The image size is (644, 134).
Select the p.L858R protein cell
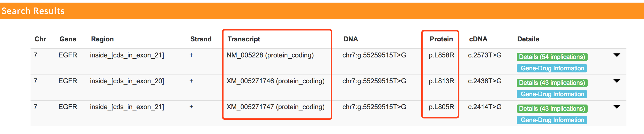(441, 55)
